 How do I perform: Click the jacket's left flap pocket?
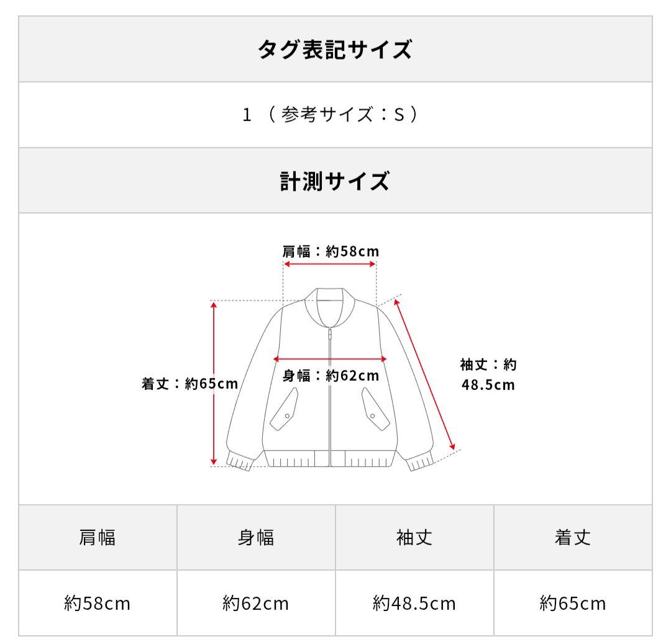click(285, 409)
